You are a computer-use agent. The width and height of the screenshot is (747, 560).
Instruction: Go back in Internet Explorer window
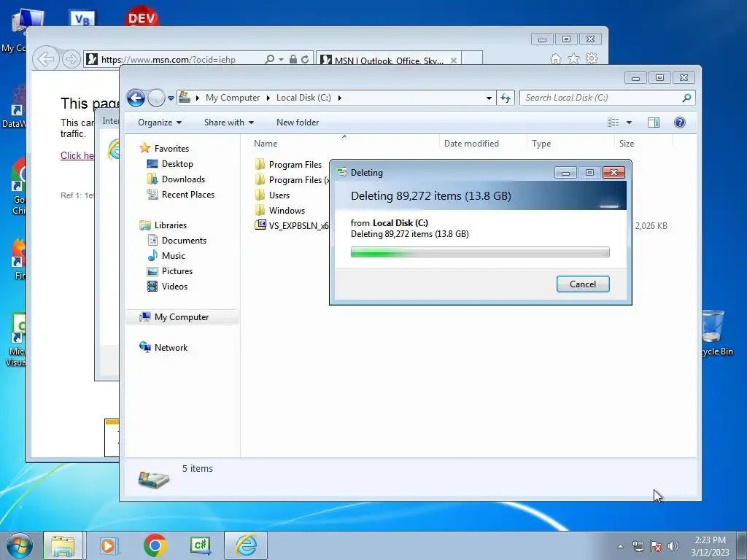(46, 60)
